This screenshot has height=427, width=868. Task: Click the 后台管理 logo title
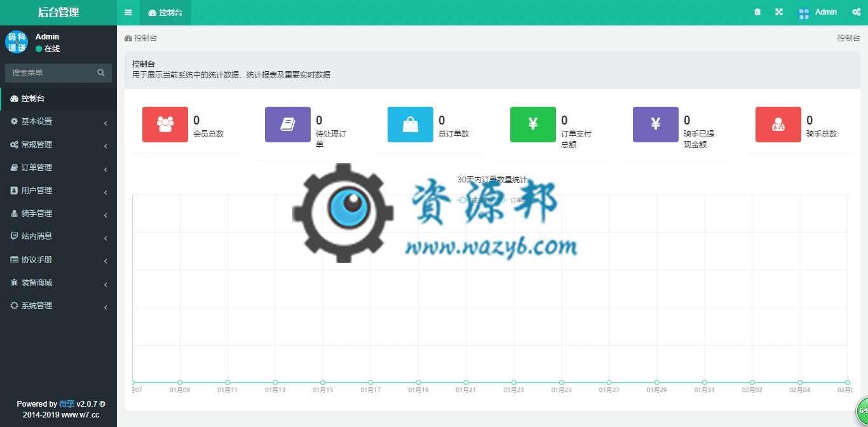tap(58, 12)
